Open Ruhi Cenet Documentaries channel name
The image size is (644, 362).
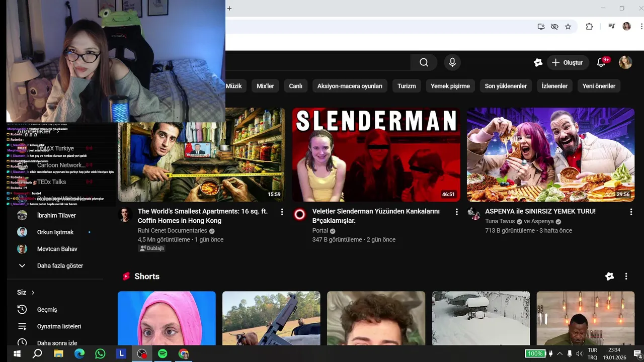(x=173, y=231)
